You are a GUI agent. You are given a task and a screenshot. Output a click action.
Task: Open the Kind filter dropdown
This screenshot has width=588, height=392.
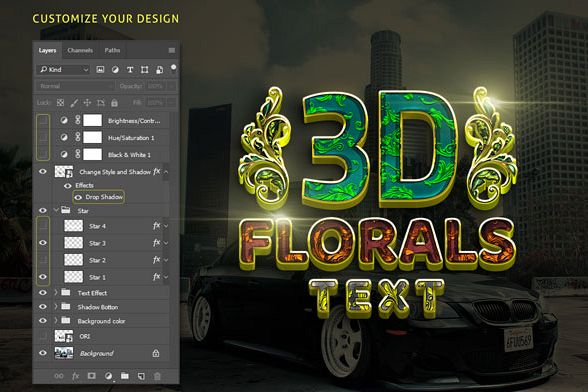click(x=63, y=70)
